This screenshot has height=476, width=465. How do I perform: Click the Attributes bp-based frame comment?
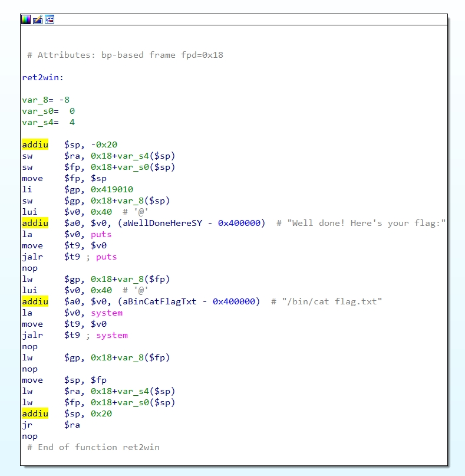point(125,55)
